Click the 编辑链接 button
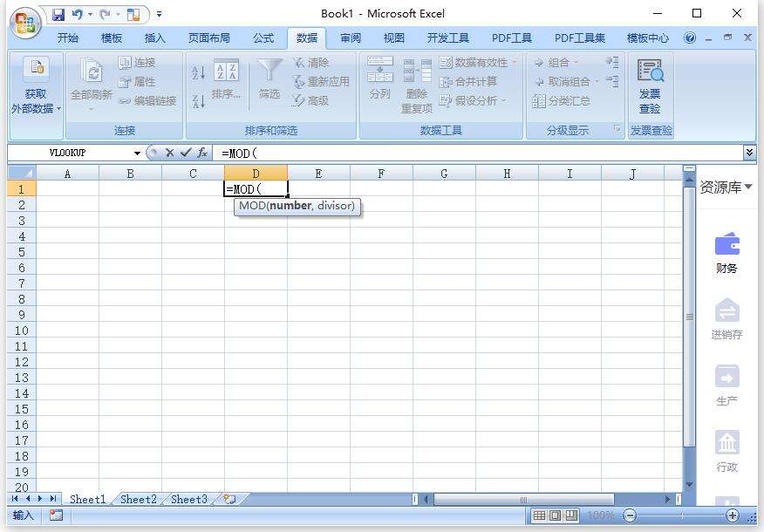 (x=147, y=101)
